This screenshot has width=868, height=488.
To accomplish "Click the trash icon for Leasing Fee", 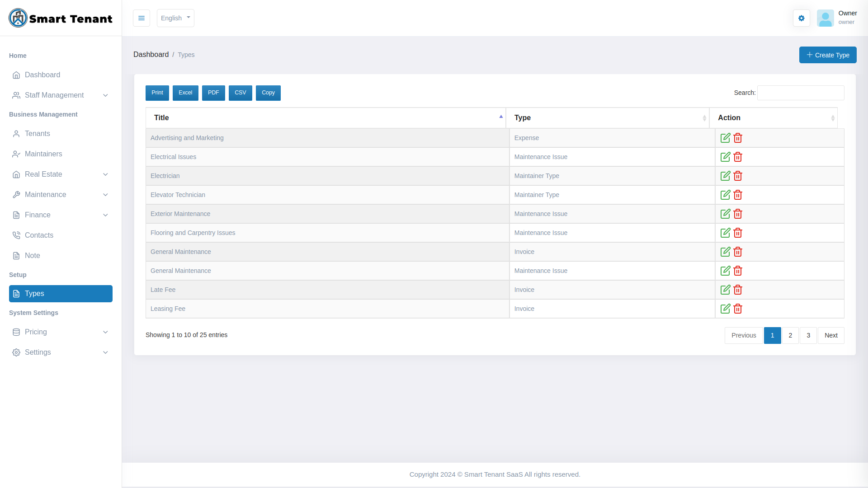I will pos(738,309).
